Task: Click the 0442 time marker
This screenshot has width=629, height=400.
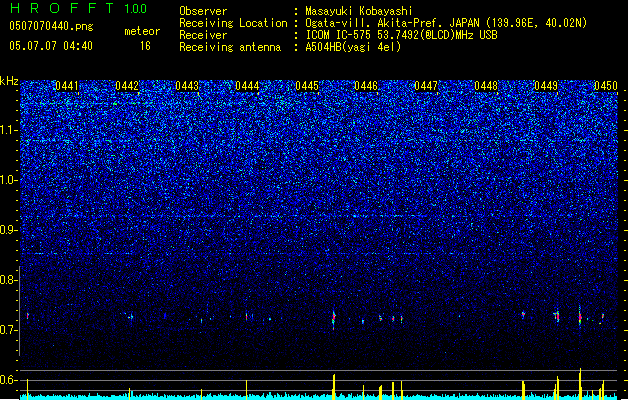Action: coord(127,86)
